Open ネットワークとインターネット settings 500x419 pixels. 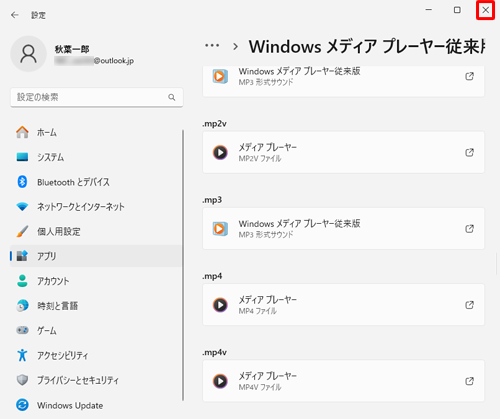(x=96, y=207)
